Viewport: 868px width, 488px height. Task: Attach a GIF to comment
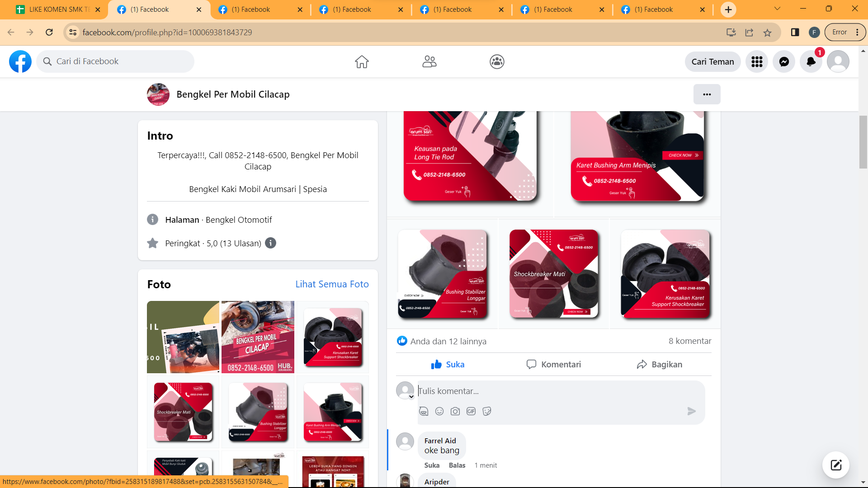pyautogui.click(x=471, y=411)
